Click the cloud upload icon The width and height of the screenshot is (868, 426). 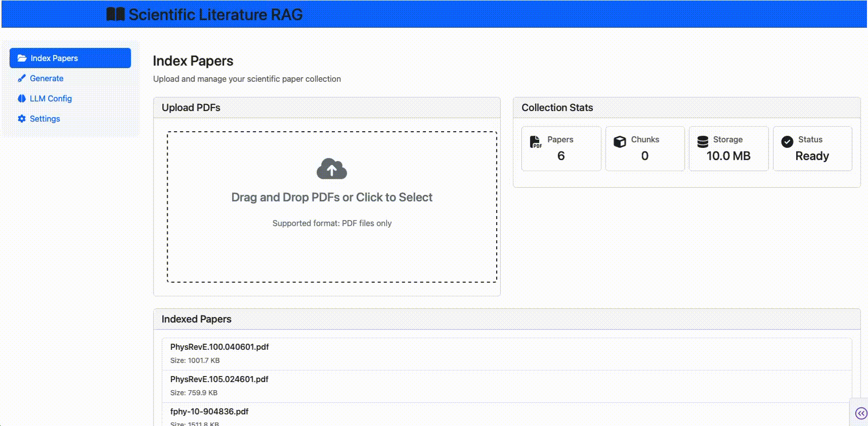[331, 169]
